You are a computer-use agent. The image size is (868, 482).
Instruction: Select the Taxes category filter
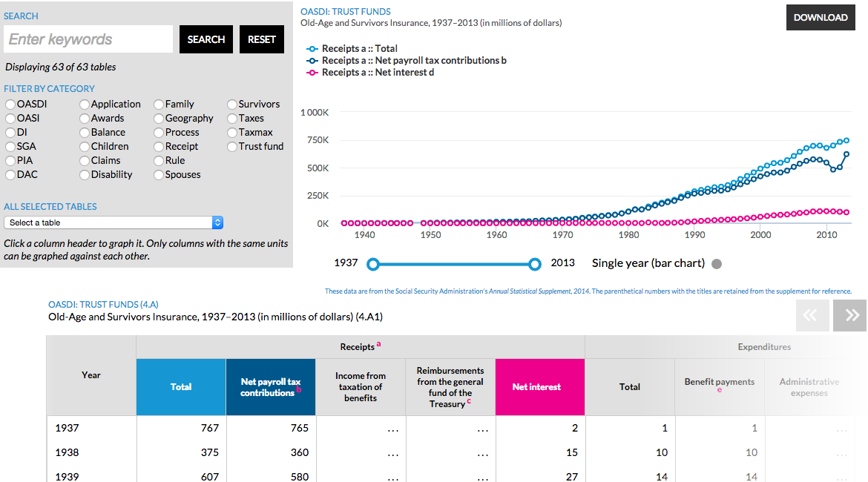point(231,118)
